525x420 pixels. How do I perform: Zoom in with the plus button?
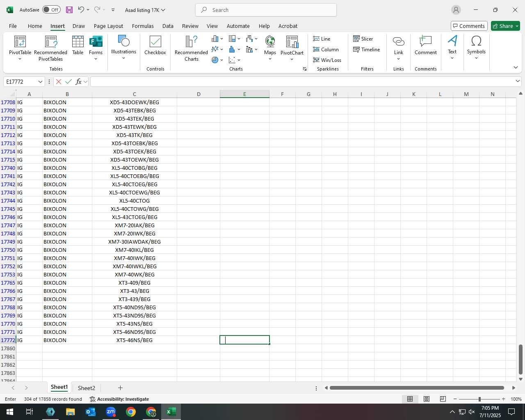504,399
